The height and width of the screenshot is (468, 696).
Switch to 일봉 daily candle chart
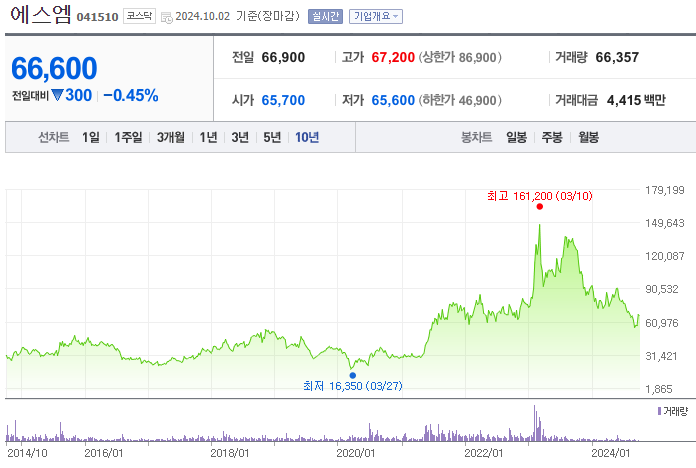[516, 137]
